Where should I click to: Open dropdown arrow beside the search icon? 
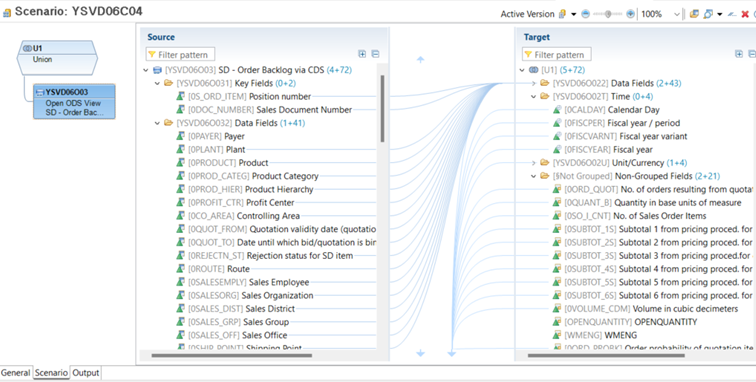719,14
